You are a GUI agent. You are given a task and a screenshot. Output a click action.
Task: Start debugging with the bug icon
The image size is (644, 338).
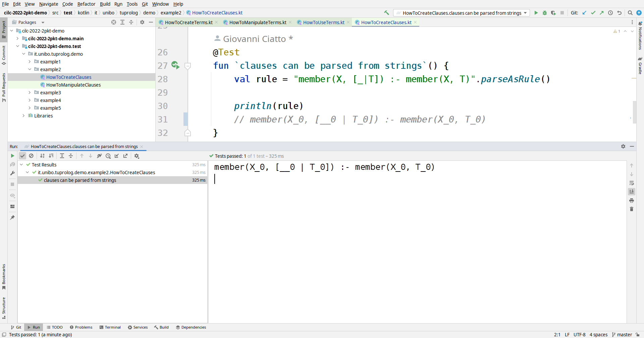coord(545,13)
